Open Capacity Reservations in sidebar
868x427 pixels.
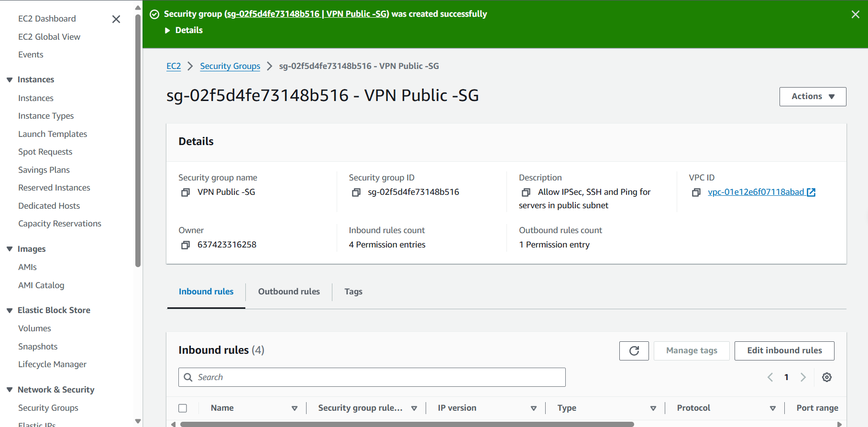tap(60, 224)
